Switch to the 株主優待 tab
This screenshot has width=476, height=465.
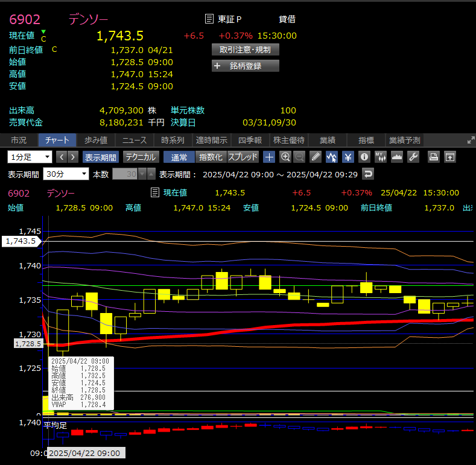click(289, 140)
